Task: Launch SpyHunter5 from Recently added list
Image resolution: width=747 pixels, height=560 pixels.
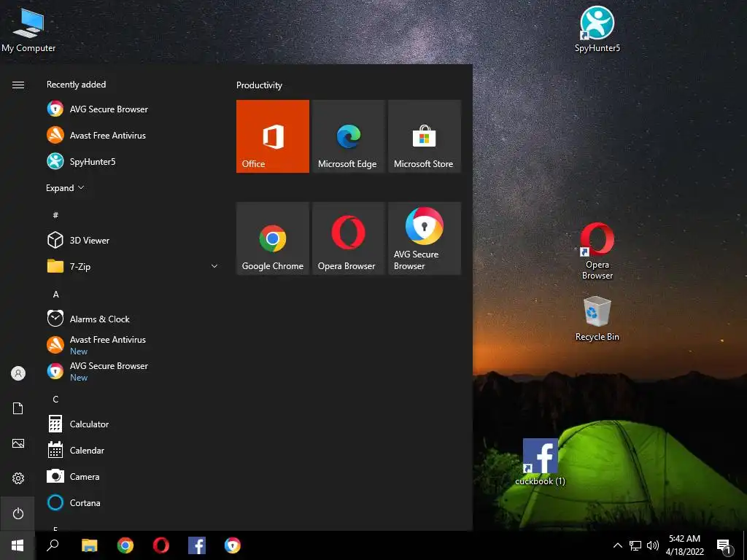Action: (x=133, y=161)
